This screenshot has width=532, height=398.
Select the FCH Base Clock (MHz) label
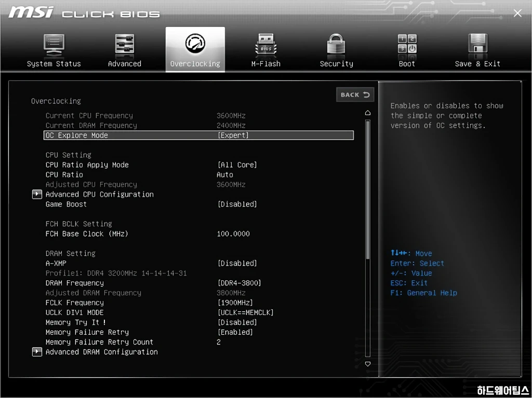tap(87, 234)
